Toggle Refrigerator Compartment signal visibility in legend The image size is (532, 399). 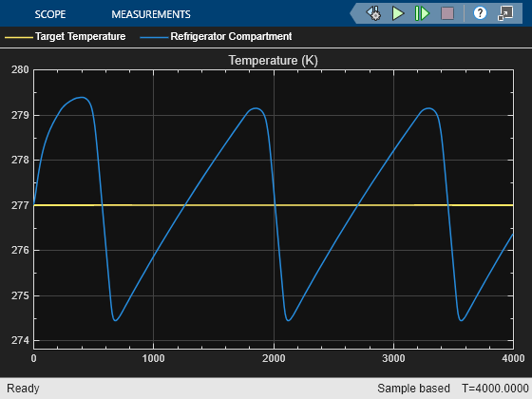(231, 36)
